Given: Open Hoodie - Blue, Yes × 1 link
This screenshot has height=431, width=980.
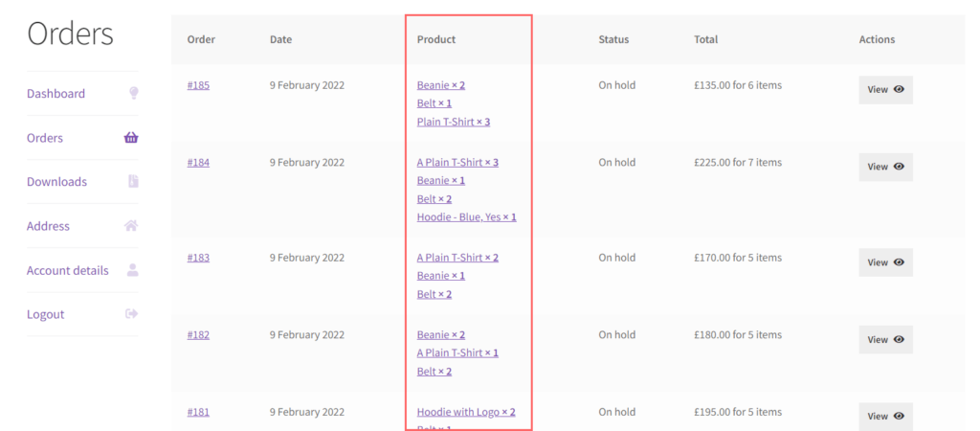Looking at the screenshot, I should tap(467, 217).
